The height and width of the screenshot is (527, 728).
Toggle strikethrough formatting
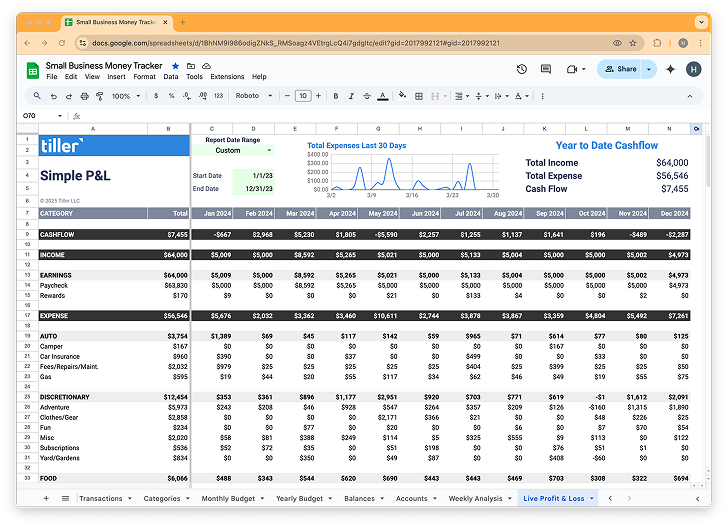367,96
